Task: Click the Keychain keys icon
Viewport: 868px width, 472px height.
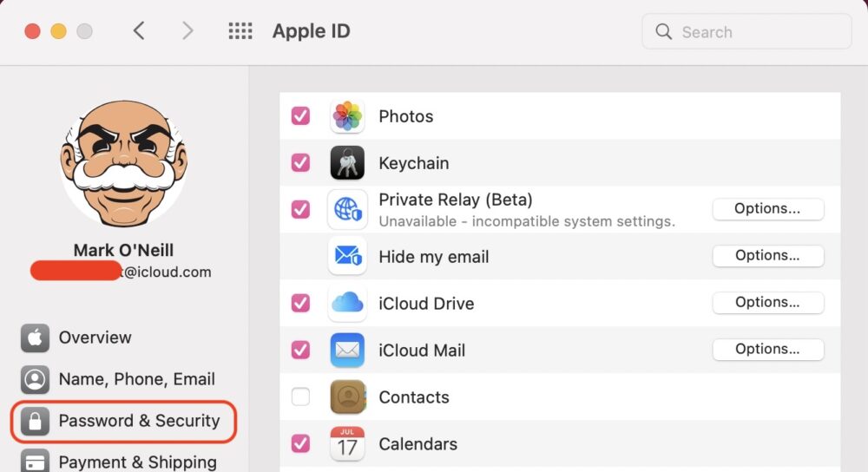Action: [347, 163]
